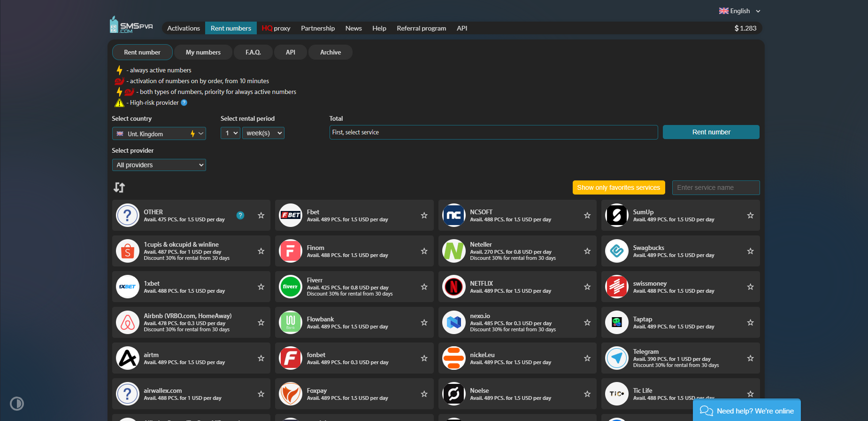Toggle the service sort order icon
This screenshot has width=868, height=421.
pyautogui.click(x=119, y=187)
